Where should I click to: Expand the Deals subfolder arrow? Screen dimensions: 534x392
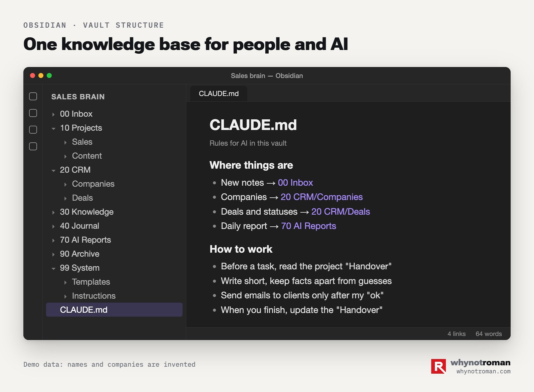coord(65,198)
